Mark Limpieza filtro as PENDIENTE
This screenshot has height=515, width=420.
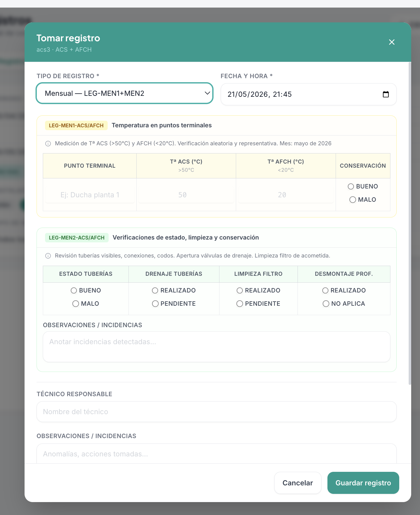240,304
